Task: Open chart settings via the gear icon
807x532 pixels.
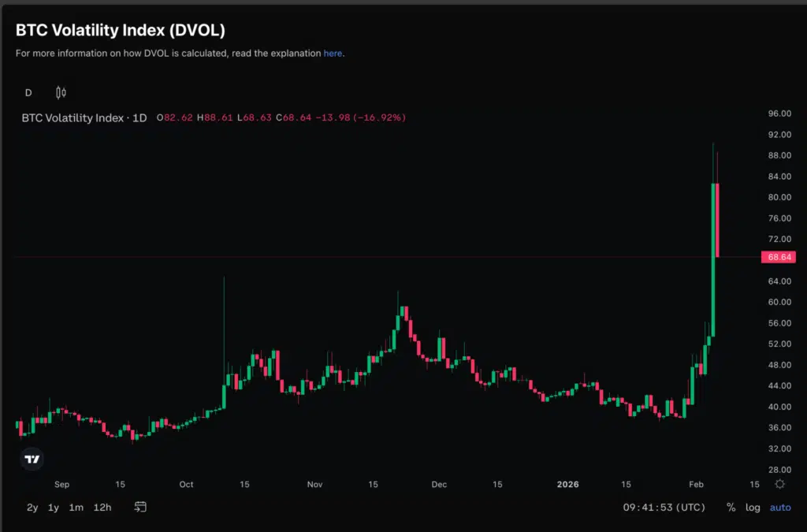Action: 779,484
